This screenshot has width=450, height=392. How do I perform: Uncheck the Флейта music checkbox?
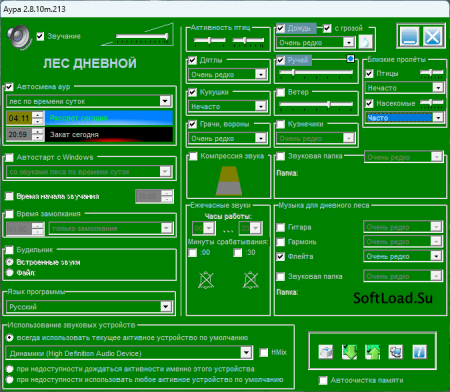281,256
